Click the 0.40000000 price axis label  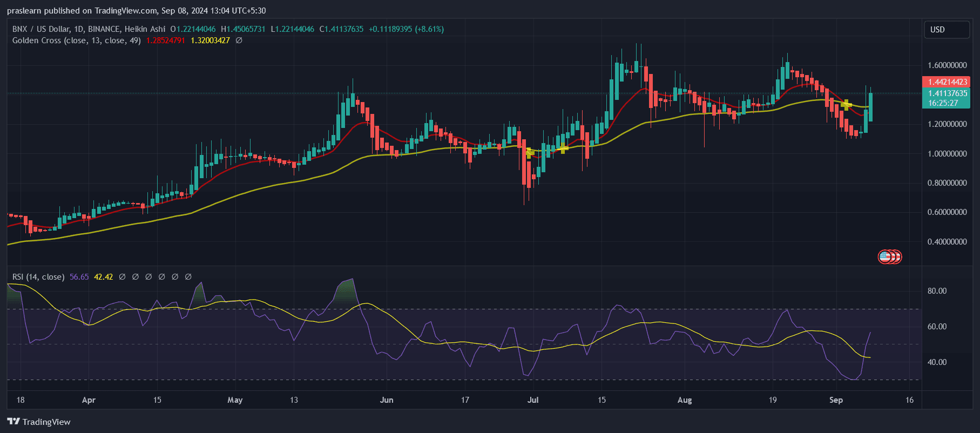947,242
